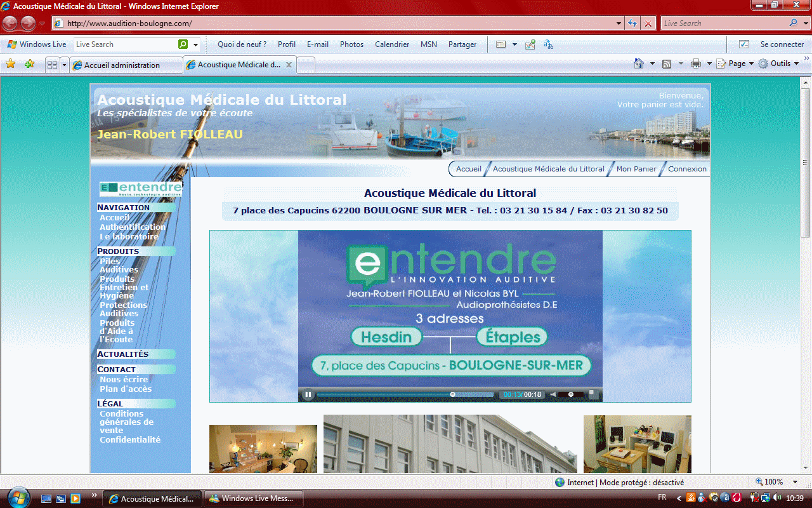The width and height of the screenshot is (812, 508).
Task: Click the volume speaker tray icon
Action: coord(777,498)
